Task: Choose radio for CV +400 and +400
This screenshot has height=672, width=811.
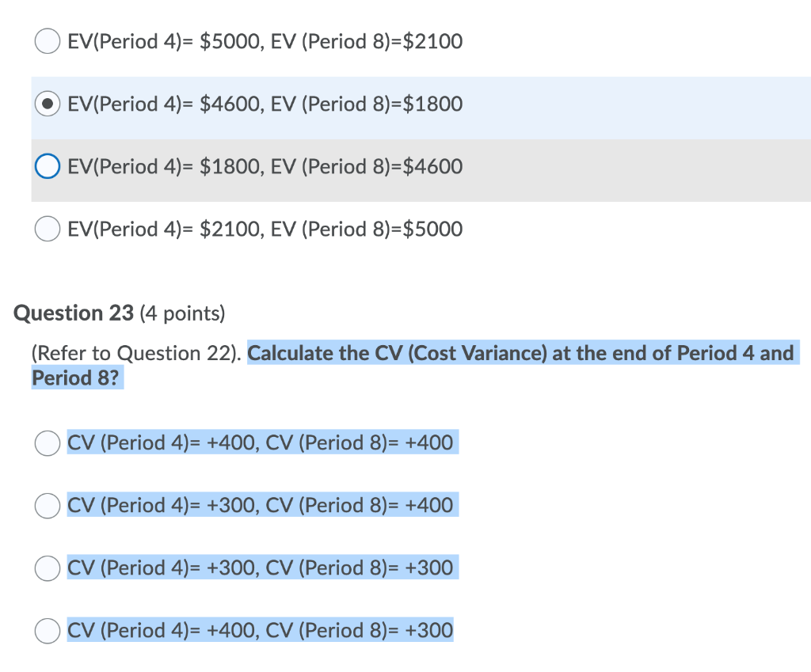Action: coord(48,442)
